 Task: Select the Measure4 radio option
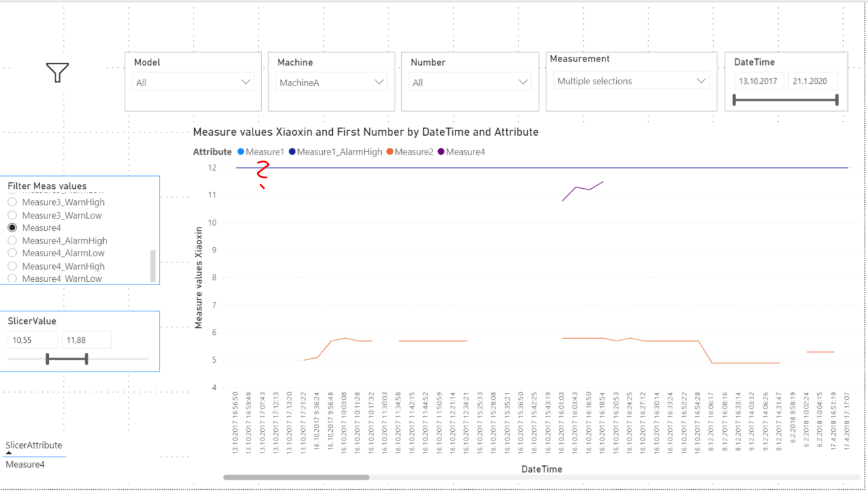pos(12,228)
